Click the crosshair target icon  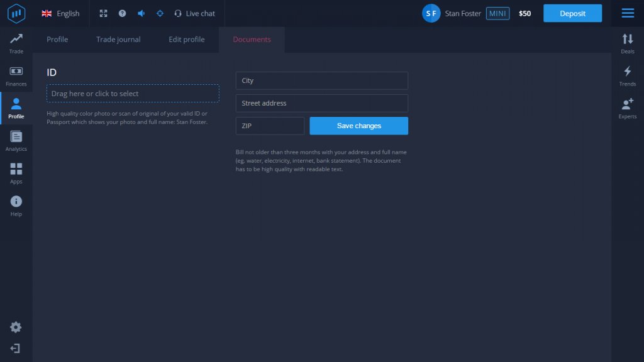point(160,14)
